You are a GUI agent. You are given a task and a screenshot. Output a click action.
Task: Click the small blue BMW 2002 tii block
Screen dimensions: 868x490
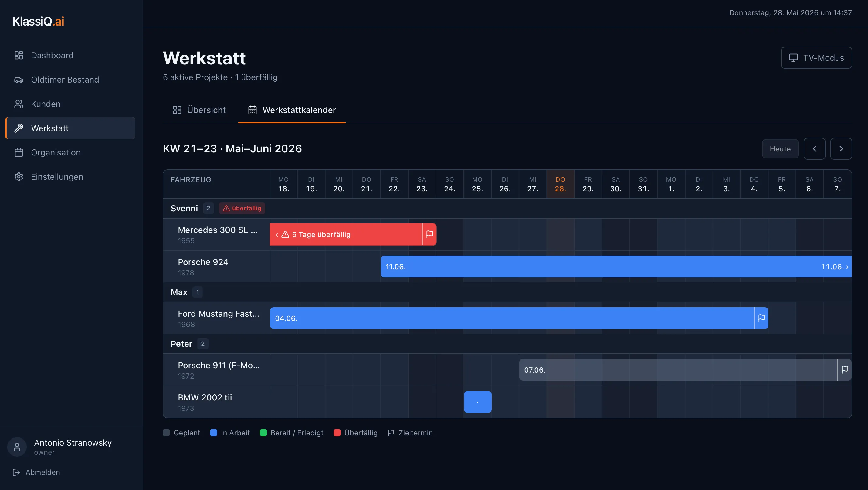pyautogui.click(x=477, y=402)
